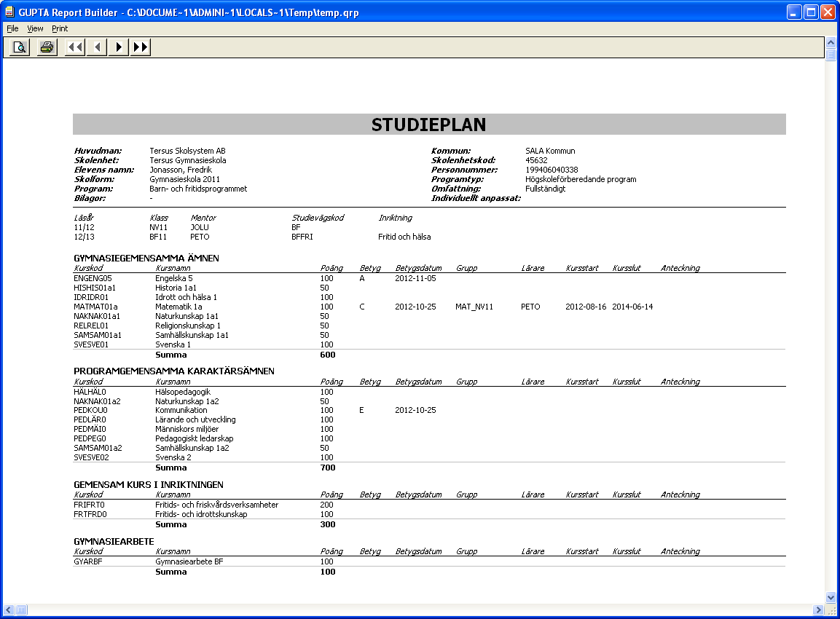This screenshot has width=840, height=619.
Task: Jump to first page using double-left arrow icon
Action: click(x=73, y=47)
